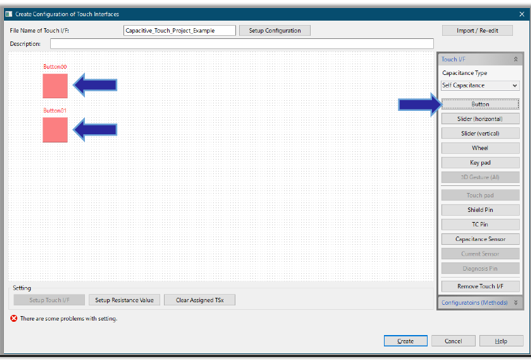Screen dimensions: 531x360
Task: Add a Button touch interface
Action: coord(480,104)
